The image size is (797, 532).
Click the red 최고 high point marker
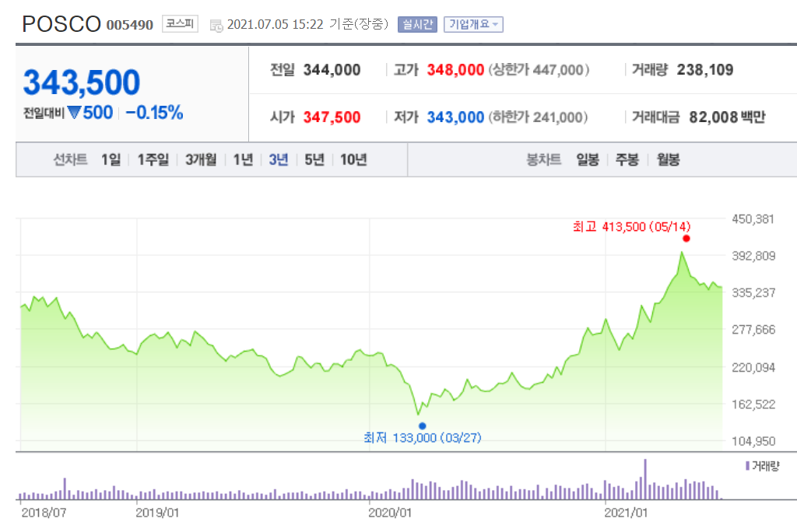(x=686, y=238)
